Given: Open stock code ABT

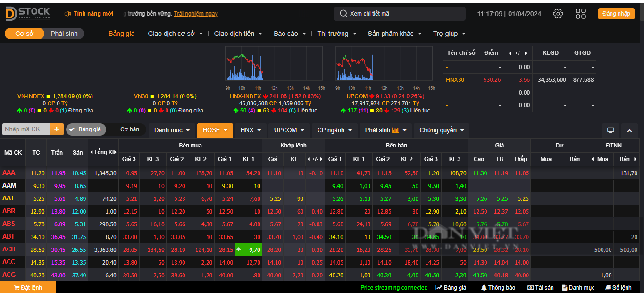Looking at the screenshot, I should pos(8,237).
